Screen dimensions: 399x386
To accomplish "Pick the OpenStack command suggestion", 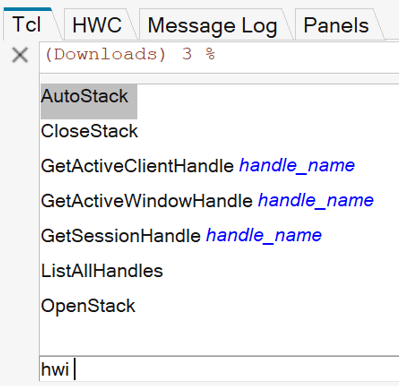I will click(x=88, y=306).
